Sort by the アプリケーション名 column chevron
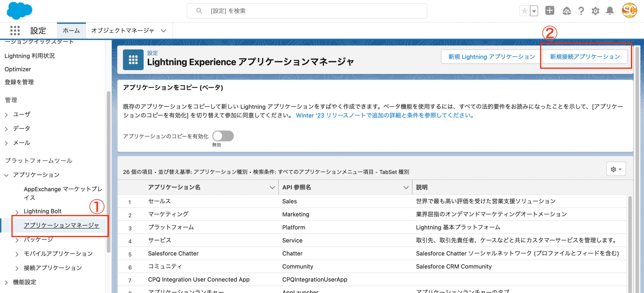This screenshot has width=644, height=293. pos(272,187)
